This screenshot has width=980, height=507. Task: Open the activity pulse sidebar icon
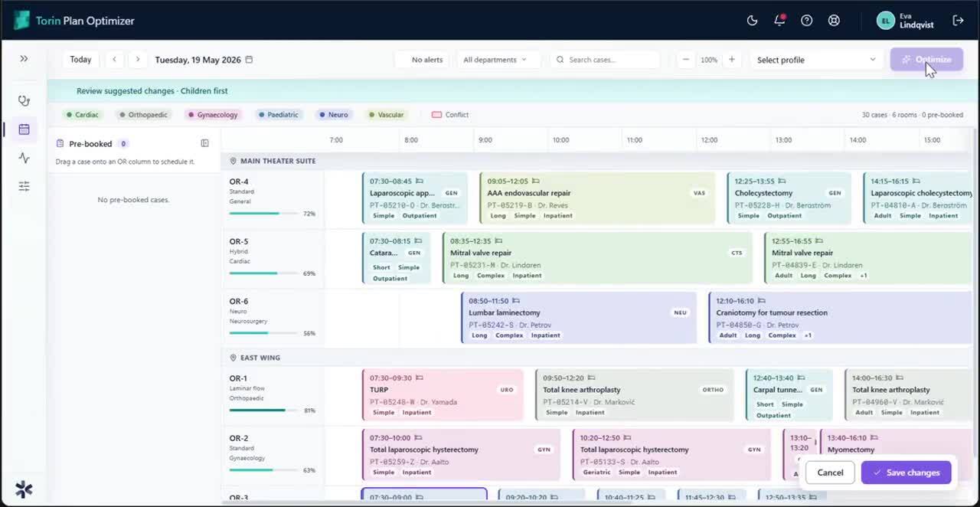coord(24,158)
